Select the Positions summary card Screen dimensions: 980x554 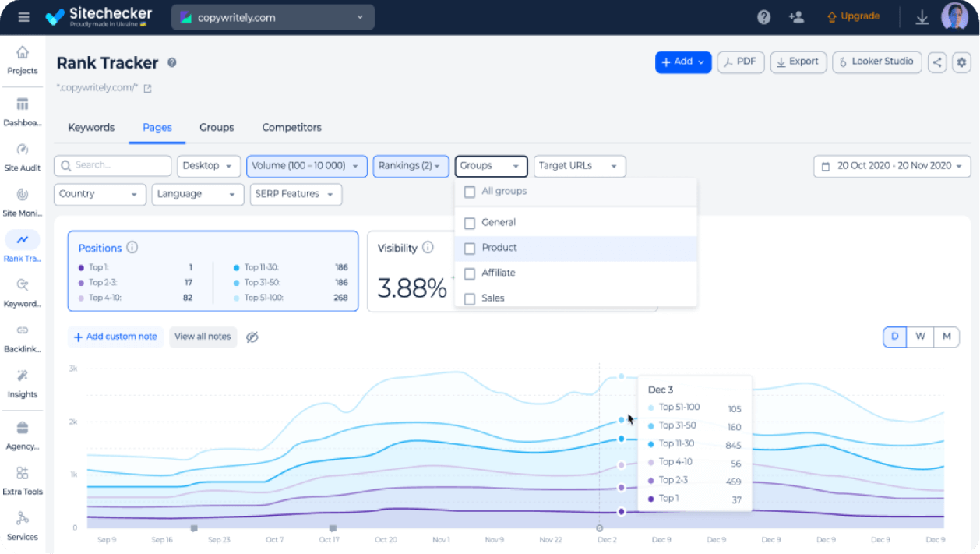(x=213, y=271)
